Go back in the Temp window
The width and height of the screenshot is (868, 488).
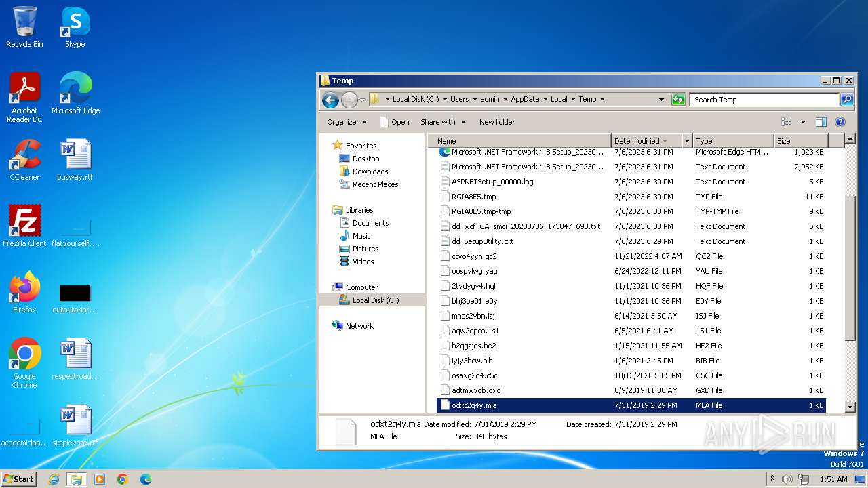tap(330, 100)
